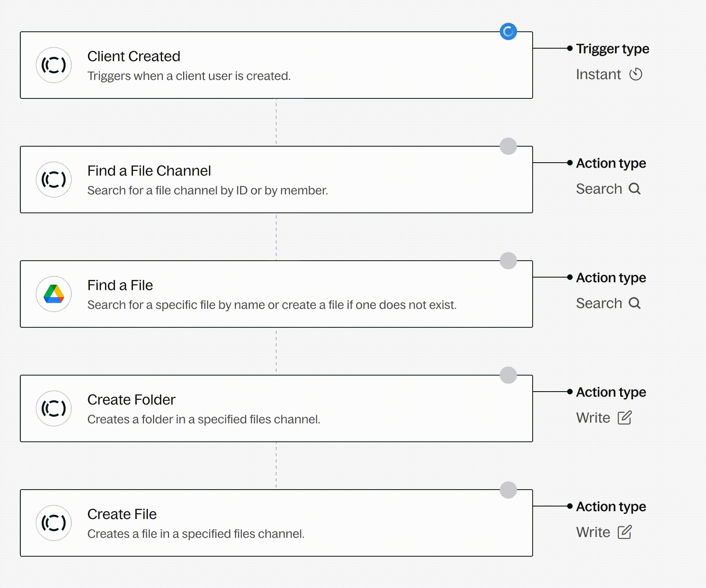
Task: Click the magnifier icon beside Find a File's Search
Action: (634, 303)
